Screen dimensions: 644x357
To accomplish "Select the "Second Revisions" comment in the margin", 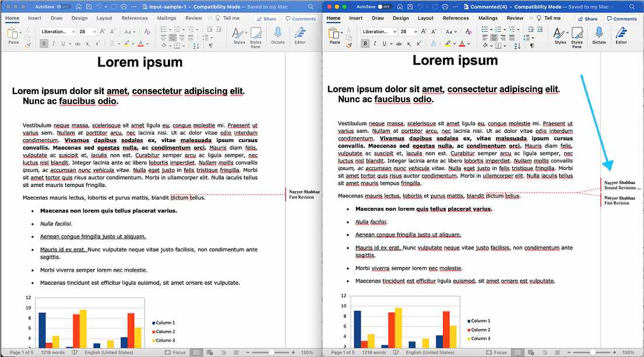I will tap(622, 185).
